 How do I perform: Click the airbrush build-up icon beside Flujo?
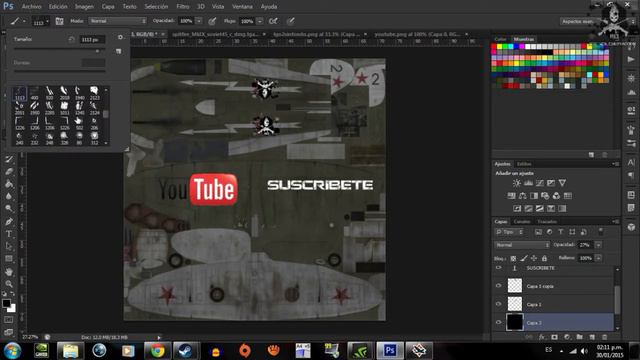pyautogui.click(x=273, y=21)
